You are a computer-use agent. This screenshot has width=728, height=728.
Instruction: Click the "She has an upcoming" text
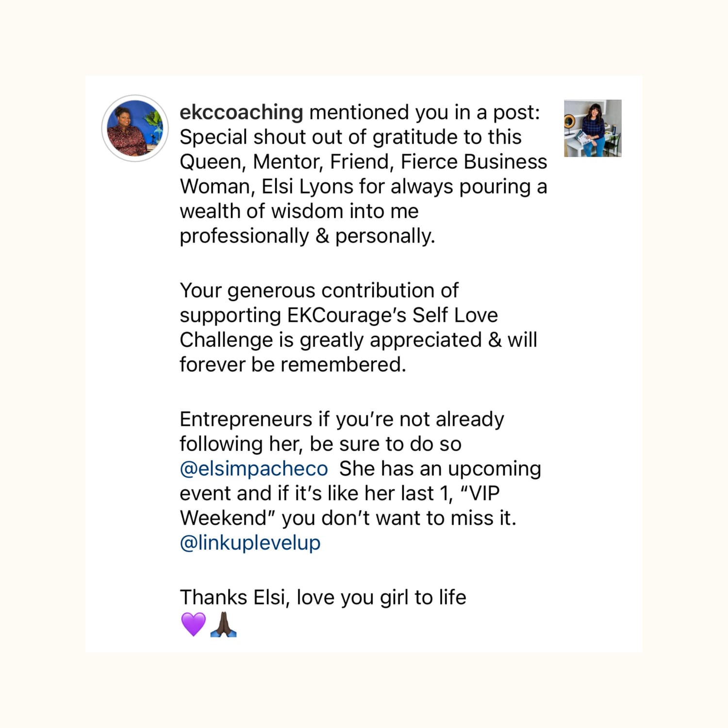coord(440,469)
